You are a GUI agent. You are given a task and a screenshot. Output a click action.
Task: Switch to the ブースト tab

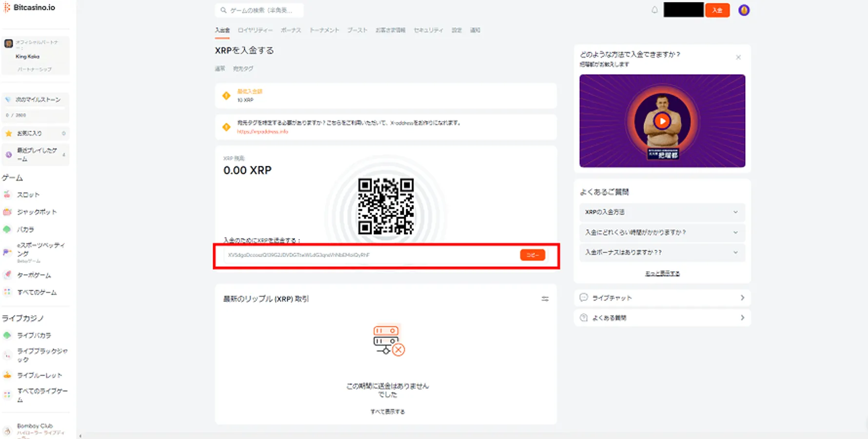pos(357,30)
